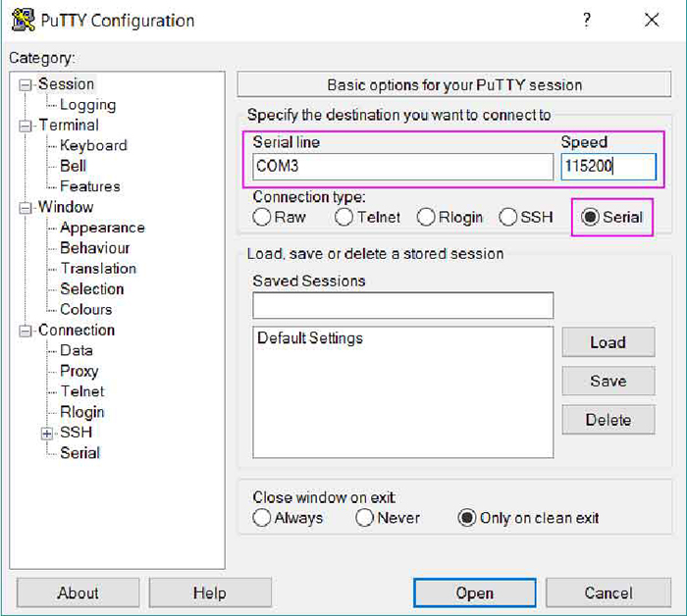Click the Load session button
687x616 pixels.
pos(608,342)
